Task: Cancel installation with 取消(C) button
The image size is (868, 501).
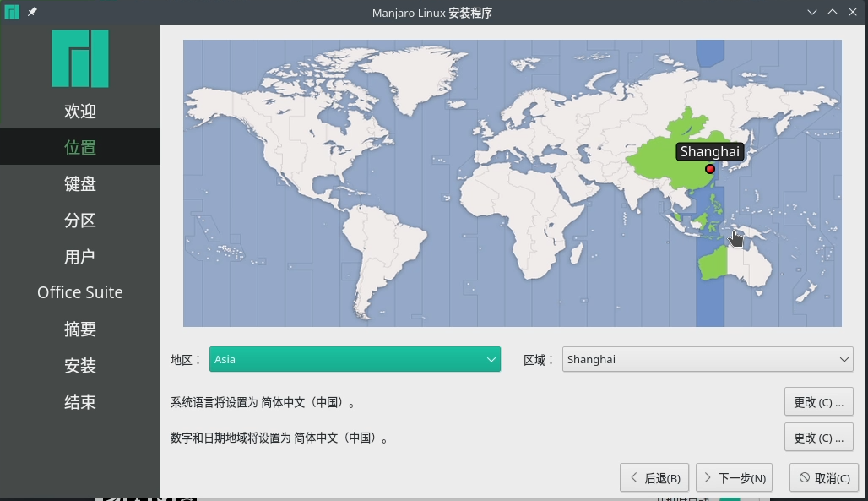Action: pos(824,477)
